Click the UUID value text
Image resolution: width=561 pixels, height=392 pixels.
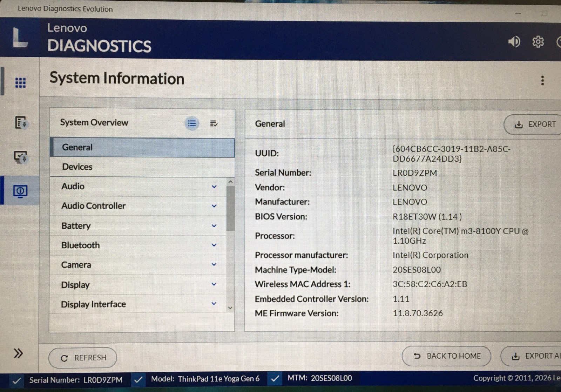(x=451, y=154)
